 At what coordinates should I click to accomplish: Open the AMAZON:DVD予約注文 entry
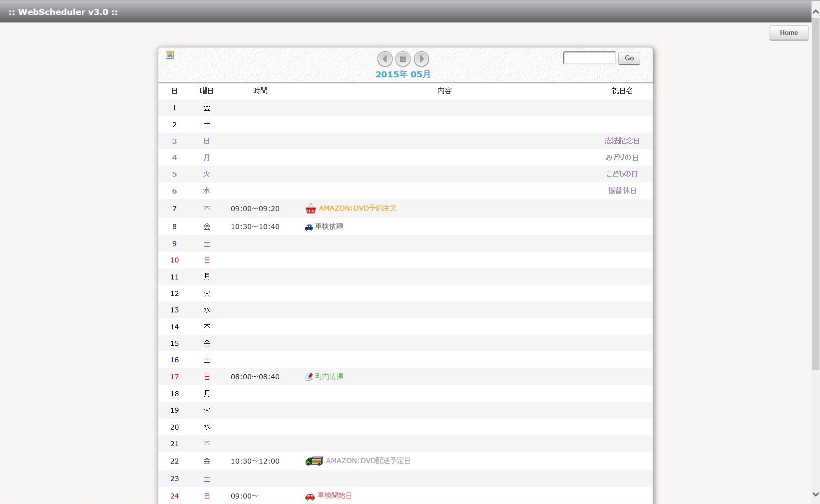tap(358, 208)
